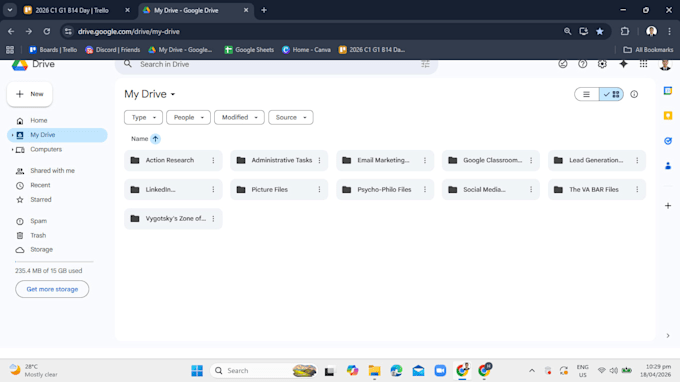Sort by Name column header
Image resolution: width=680 pixels, height=382 pixels.
click(x=139, y=139)
